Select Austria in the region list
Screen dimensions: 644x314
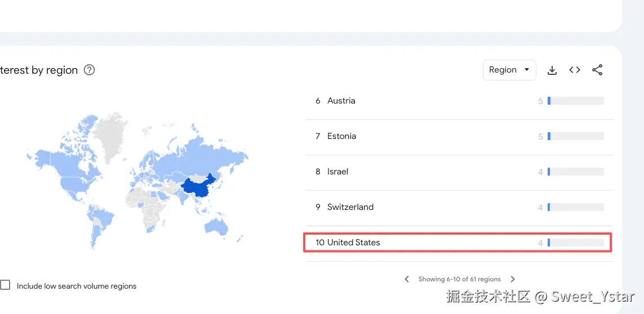coord(341,101)
